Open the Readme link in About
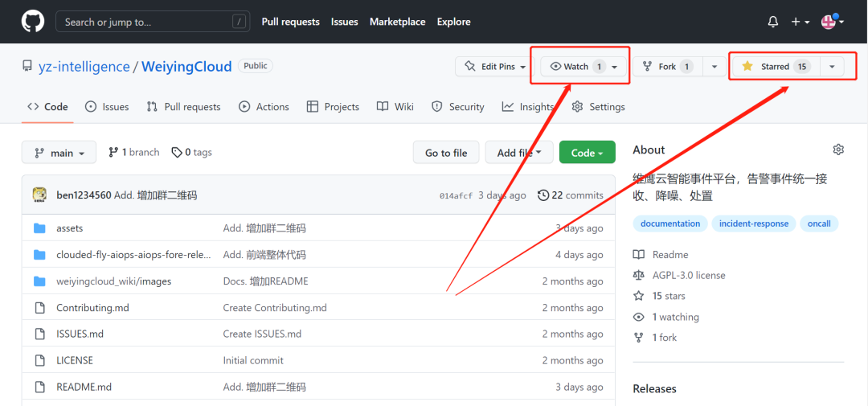Viewport: 868px width, 406px height. (661, 255)
